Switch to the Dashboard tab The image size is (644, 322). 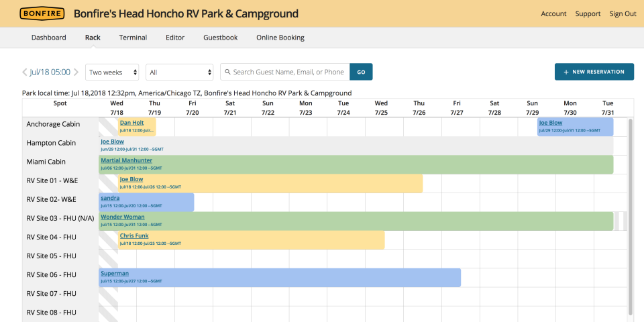48,38
